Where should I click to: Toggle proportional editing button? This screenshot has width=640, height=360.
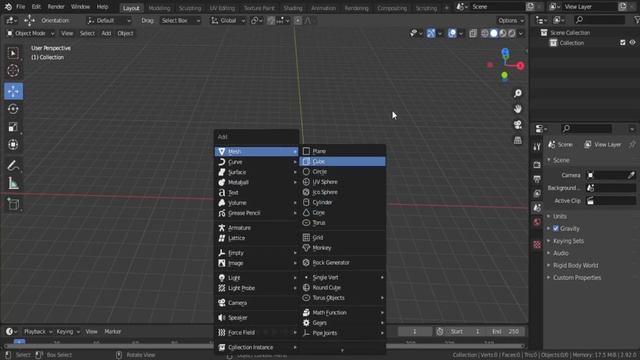(298, 20)
